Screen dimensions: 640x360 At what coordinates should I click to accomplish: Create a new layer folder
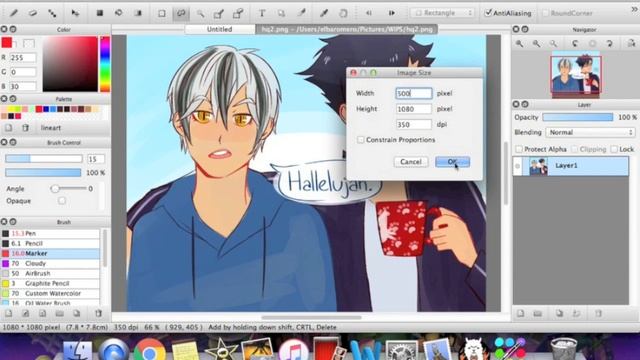point(538,313)
